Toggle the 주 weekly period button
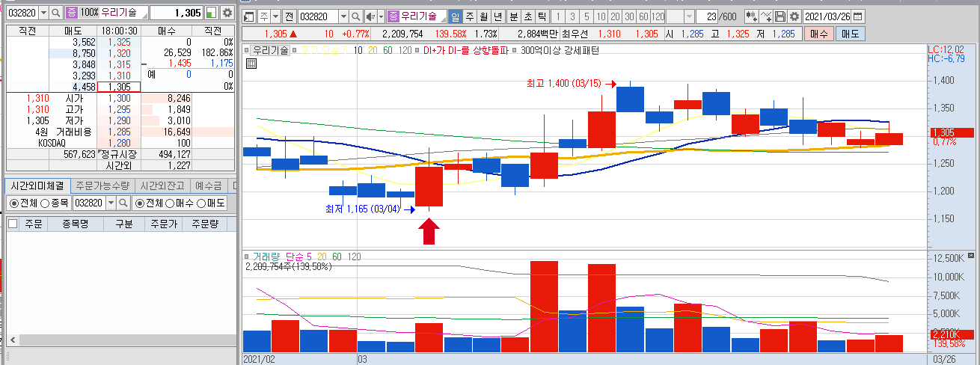The width and height of the screenshot is (980, 365). (x=469, y=16)
